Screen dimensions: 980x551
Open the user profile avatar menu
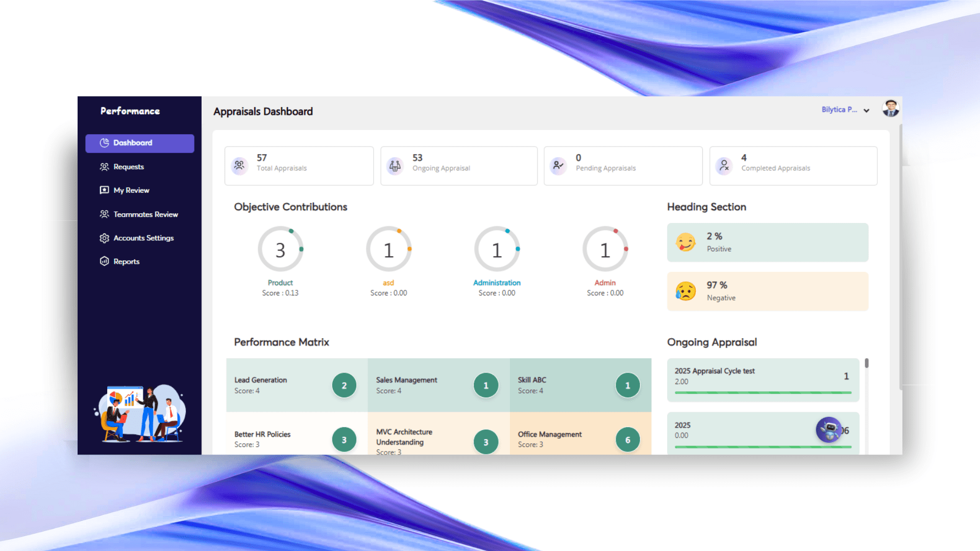click(891, 108)
